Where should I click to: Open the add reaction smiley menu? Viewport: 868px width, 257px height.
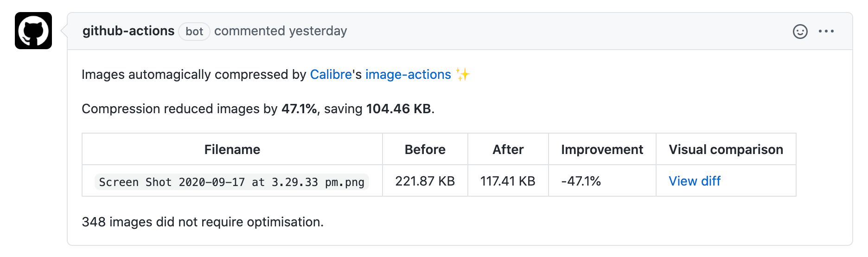click(x=800, y=32)
